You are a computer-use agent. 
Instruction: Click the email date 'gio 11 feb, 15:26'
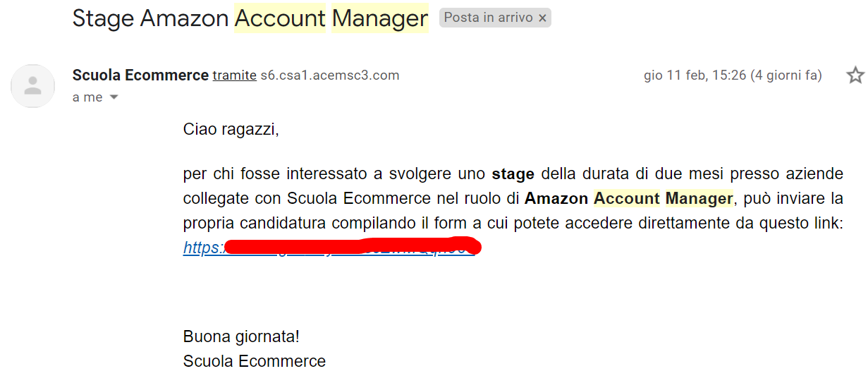coord(695,75)
